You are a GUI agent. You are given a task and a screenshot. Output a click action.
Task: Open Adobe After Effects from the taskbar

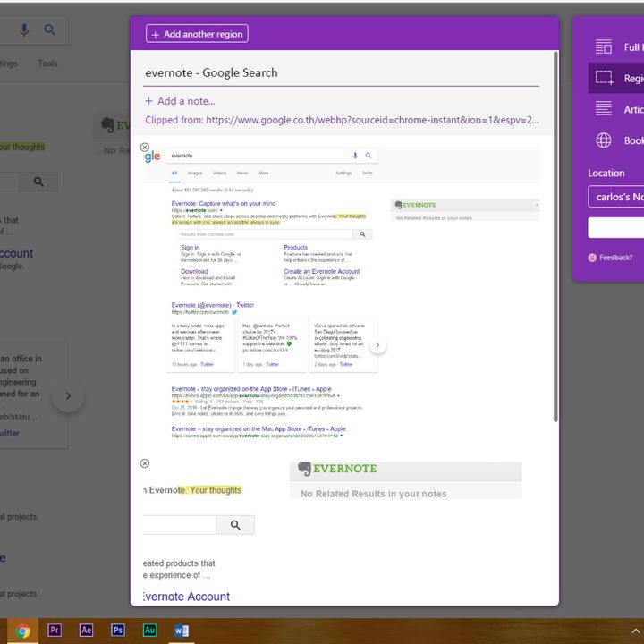(86, 630)
